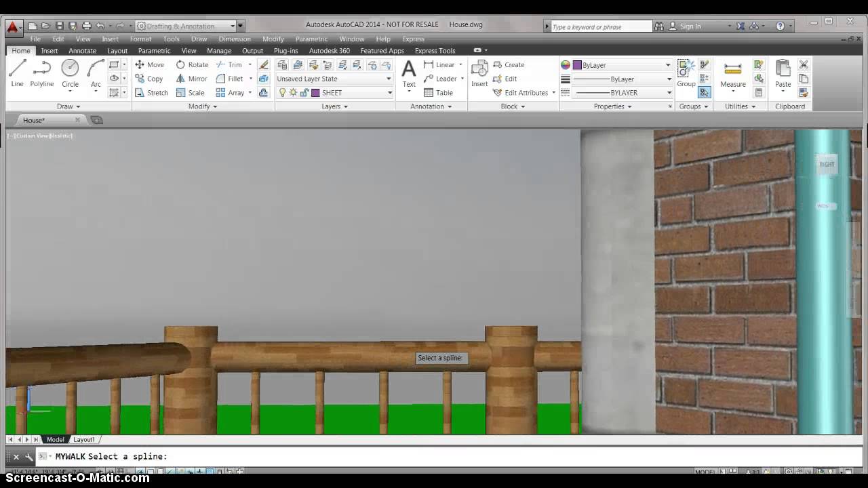Toggle layer freeze sun icon for SHEET

(x=294, y=93)
